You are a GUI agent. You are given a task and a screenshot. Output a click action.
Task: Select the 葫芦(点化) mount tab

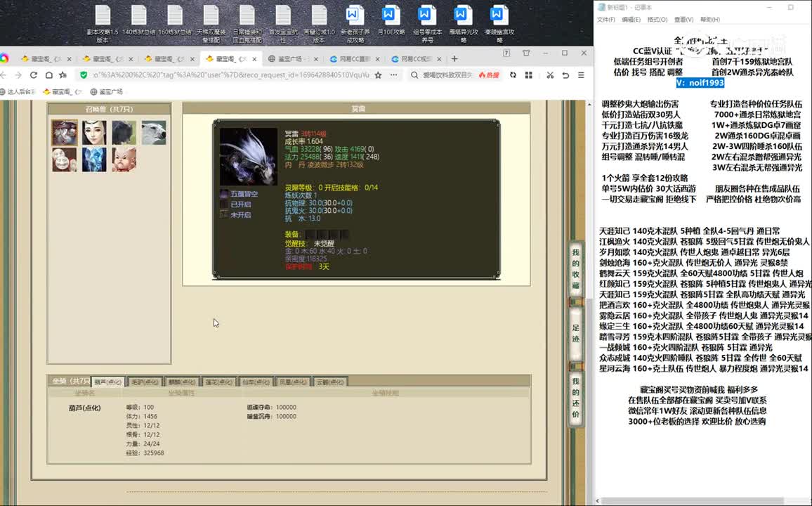(x=107, y=382)
